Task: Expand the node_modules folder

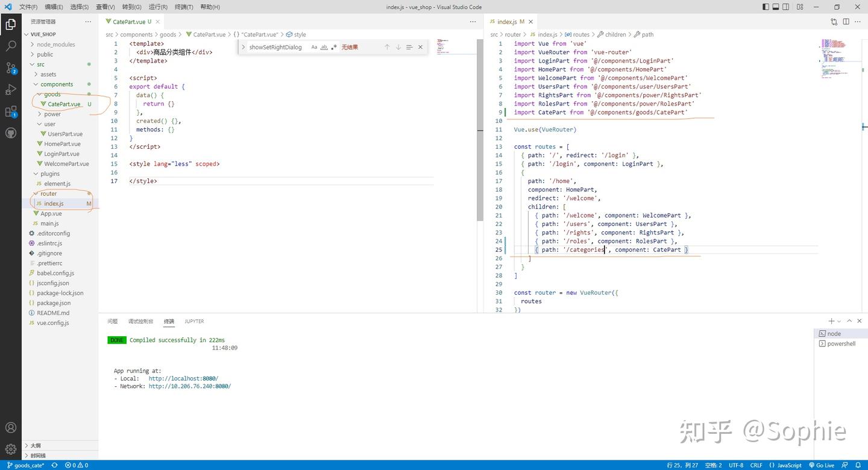Action: (x=55, y=45)
